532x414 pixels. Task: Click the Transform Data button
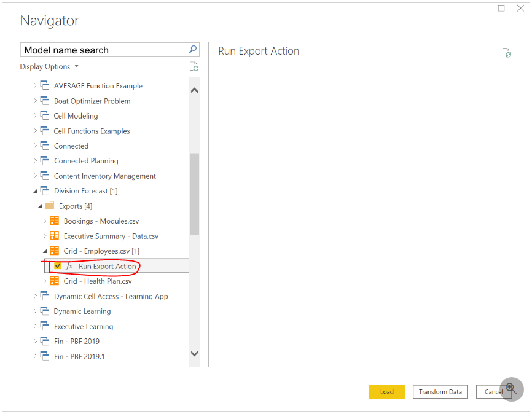coord(440,391)
